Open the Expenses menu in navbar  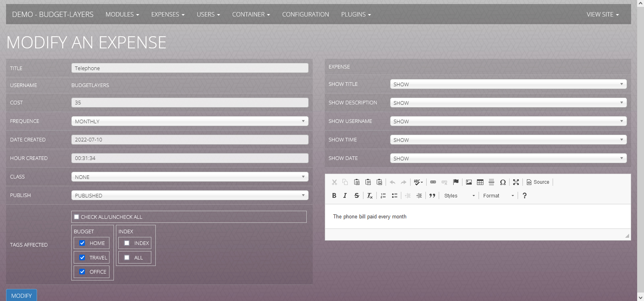coord(168,15)
